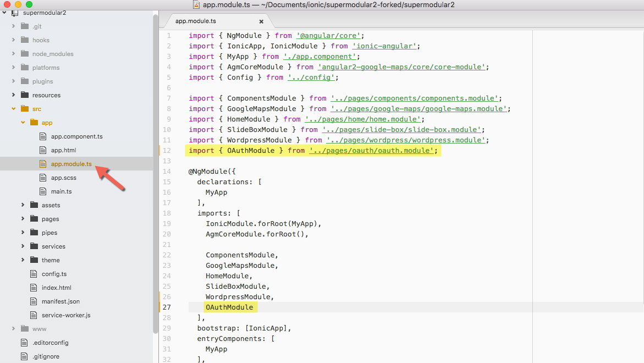Viewport: 644px width, 363px height.
Task: Click the yellow minimize window button
Action: (18, 4)
